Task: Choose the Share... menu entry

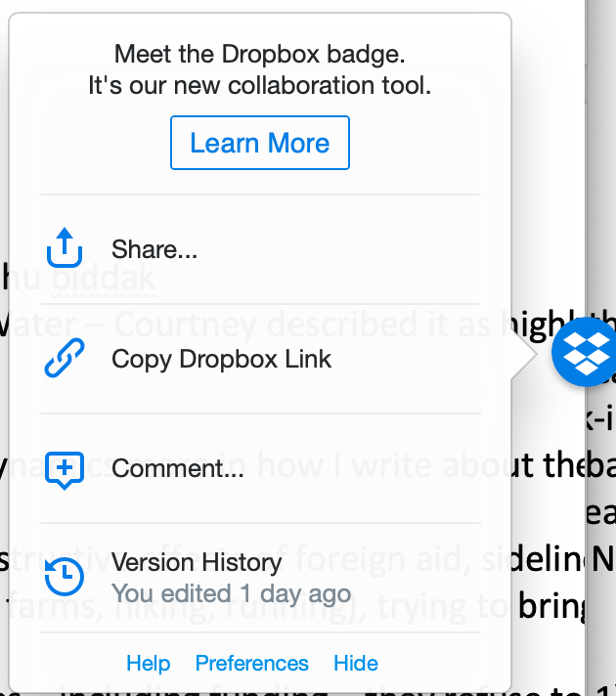Action: (260, 249)
